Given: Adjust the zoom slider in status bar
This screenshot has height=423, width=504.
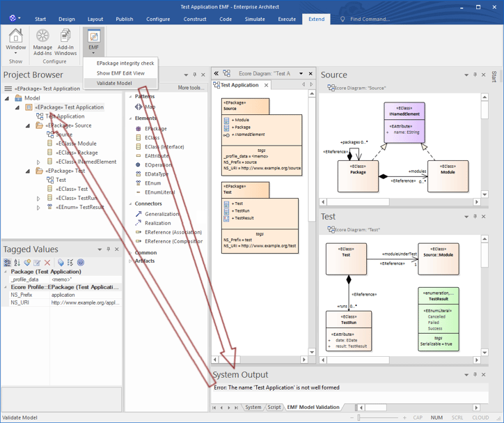Looking at the screenshot, I should click(x=359, y=417).
